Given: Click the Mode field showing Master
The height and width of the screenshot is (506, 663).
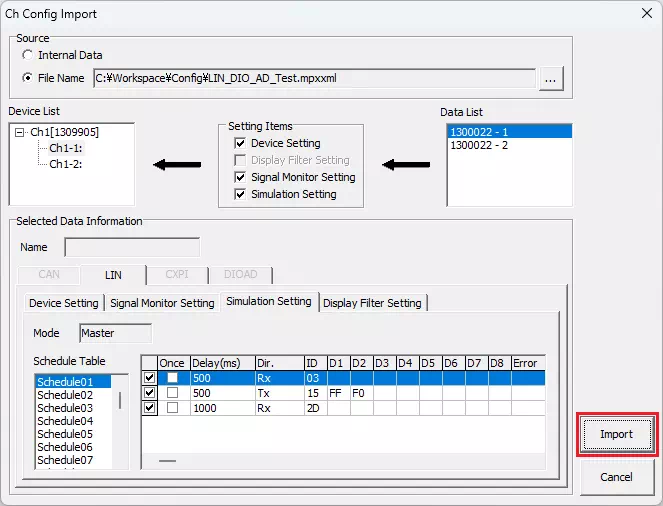Looking at the screenshot, I should tap(115, 334).
